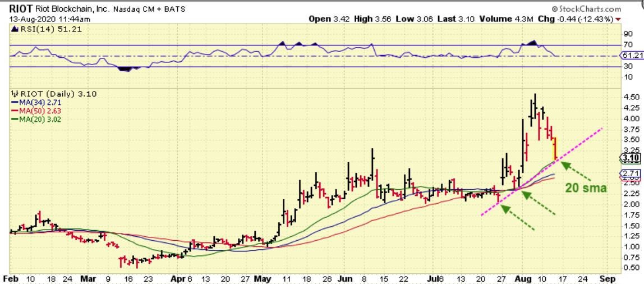Click the 1.00 price axis label
This screenshot has height=284, width=644.
(x=632, y=246)
